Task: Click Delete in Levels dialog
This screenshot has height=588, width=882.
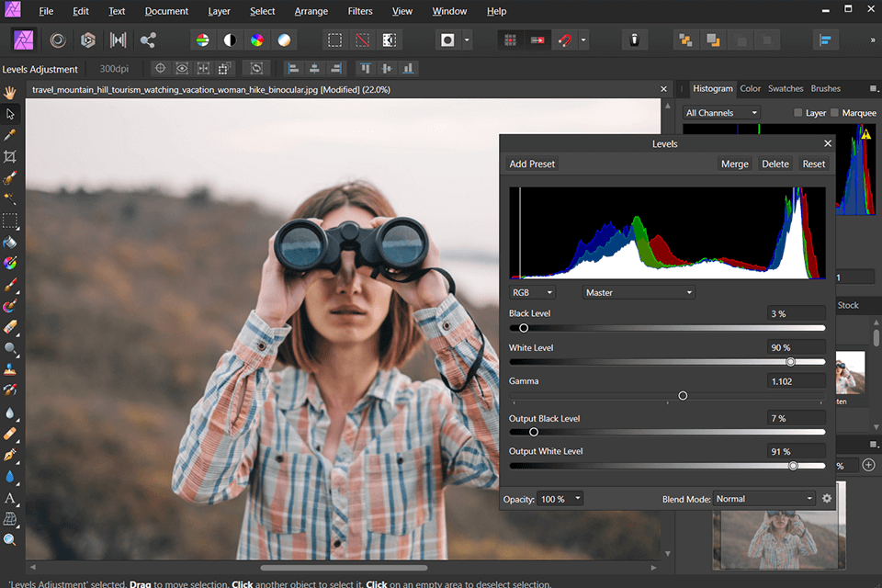Action: tap(775, 164)
